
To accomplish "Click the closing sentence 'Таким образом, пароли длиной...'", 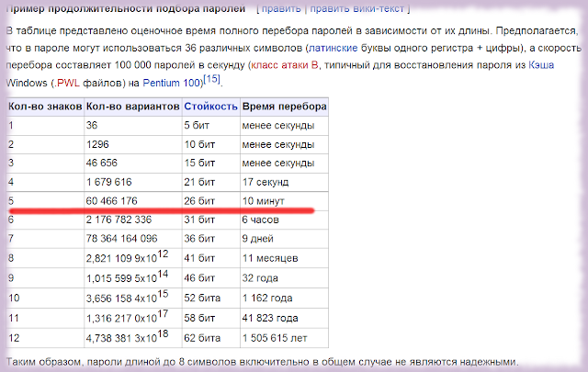I will coord(263,362).
